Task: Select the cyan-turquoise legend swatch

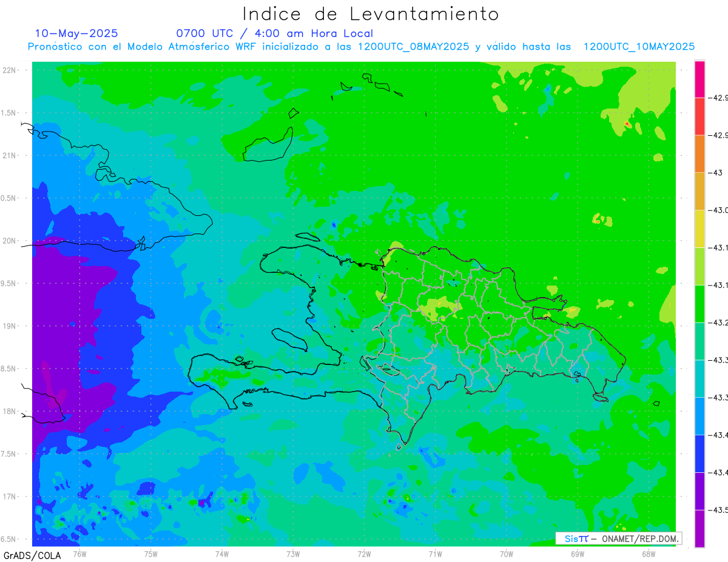Action: (x=699, y=378)
